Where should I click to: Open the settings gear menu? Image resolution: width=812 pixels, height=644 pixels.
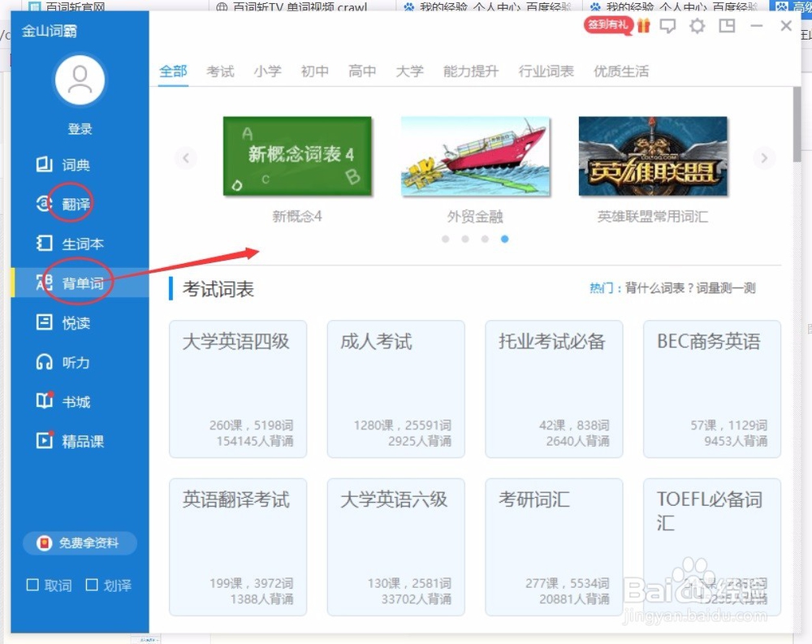coord(697,26)
